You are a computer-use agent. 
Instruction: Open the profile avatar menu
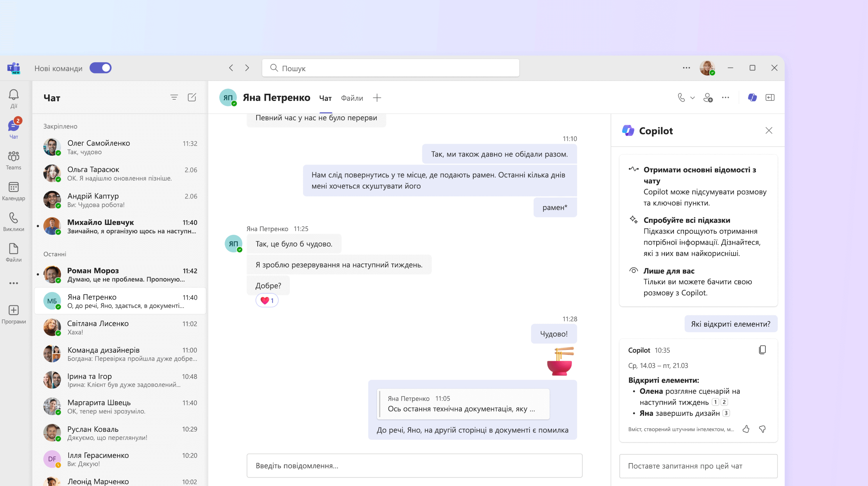707,68
